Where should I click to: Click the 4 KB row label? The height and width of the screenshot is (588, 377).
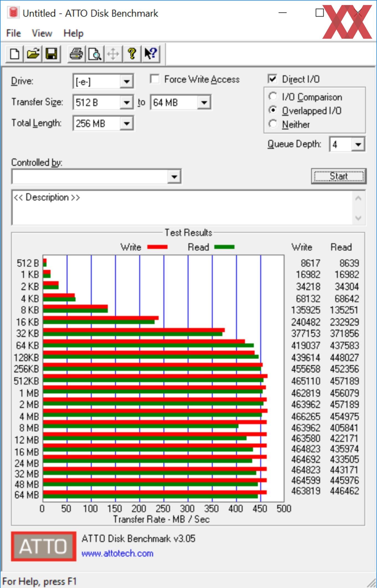tap(30, 299)
